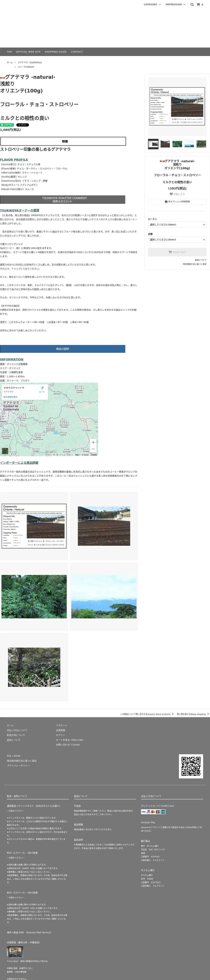Open the ロースト select dropdown

click(x=177, y=225)
